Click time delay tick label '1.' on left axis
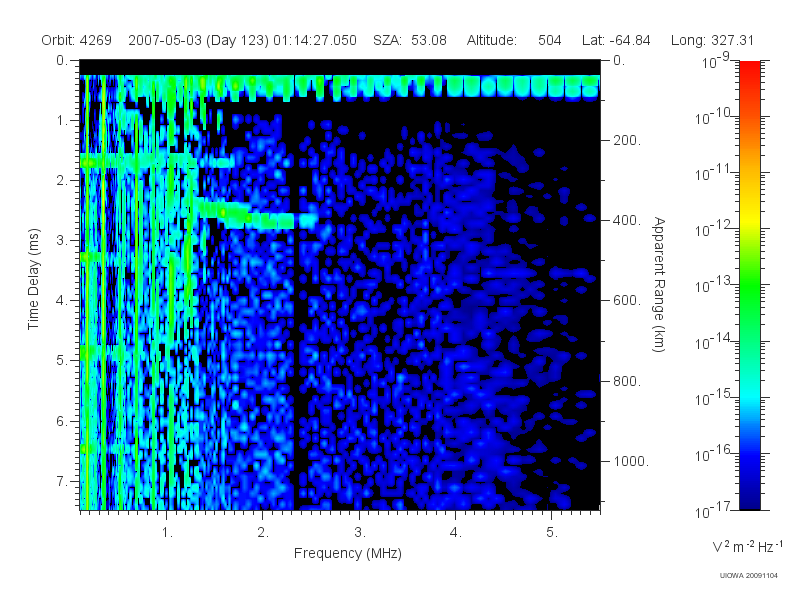Screen dimensions: 800x600 [62, 121]
